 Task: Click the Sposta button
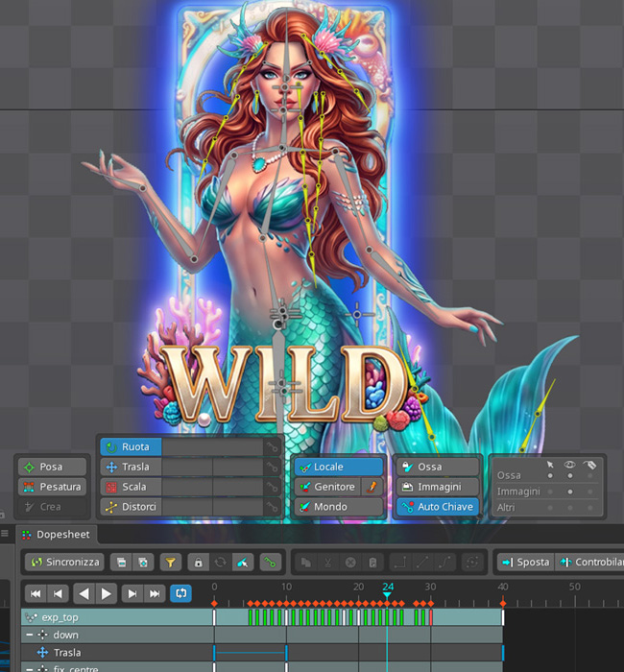click(526, 562)
